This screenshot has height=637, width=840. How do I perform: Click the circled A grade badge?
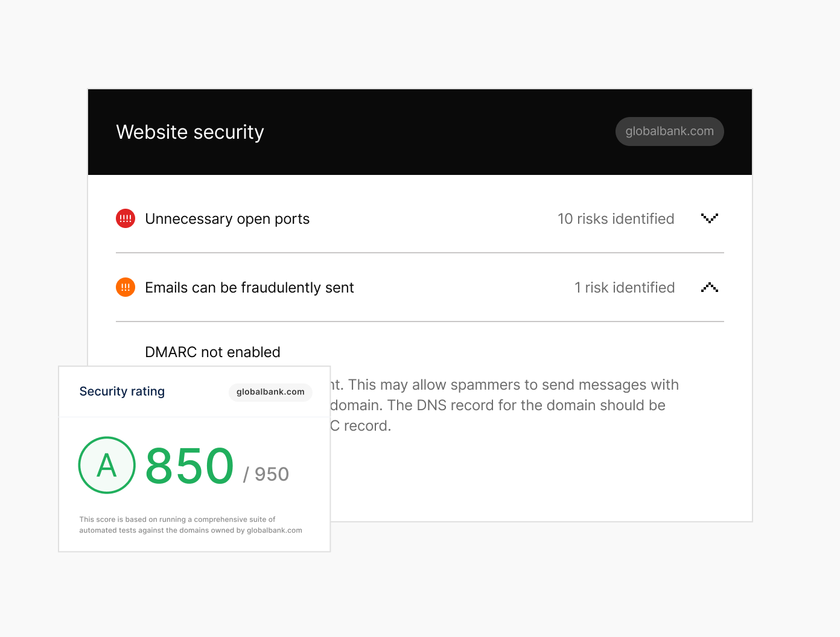tap(107, 465)
